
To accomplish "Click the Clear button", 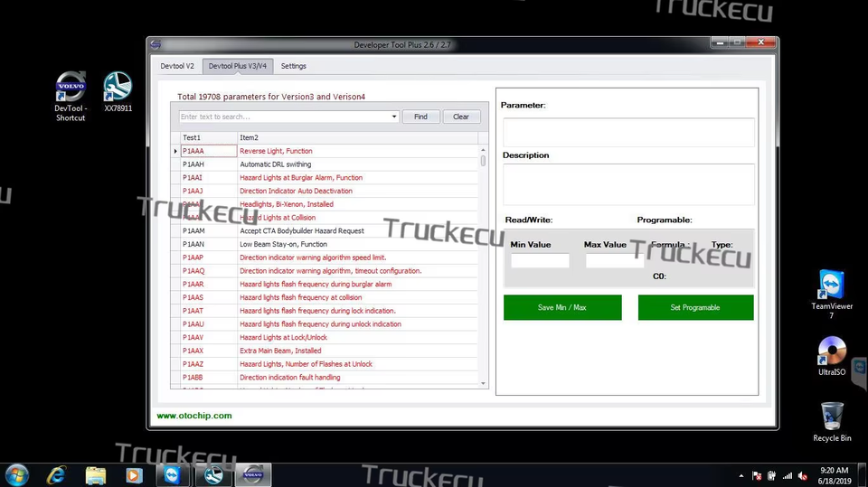I will [461, 117].
